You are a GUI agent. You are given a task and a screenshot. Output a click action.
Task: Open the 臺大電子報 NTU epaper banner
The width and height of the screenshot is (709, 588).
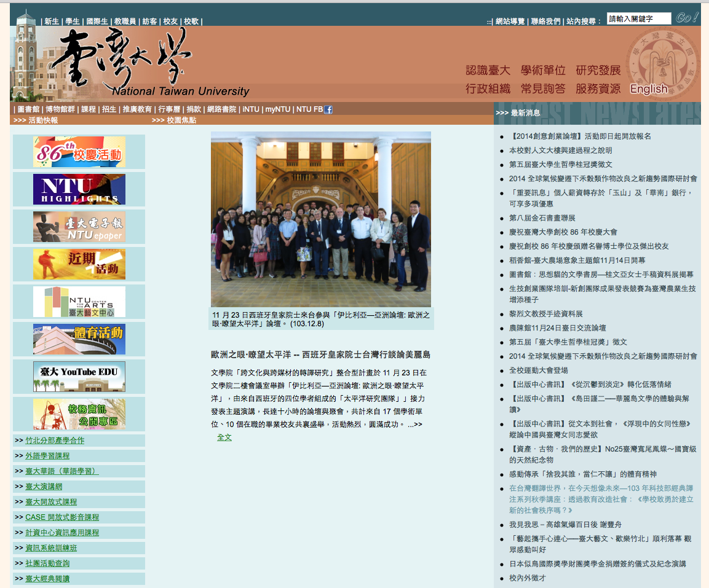79,227
